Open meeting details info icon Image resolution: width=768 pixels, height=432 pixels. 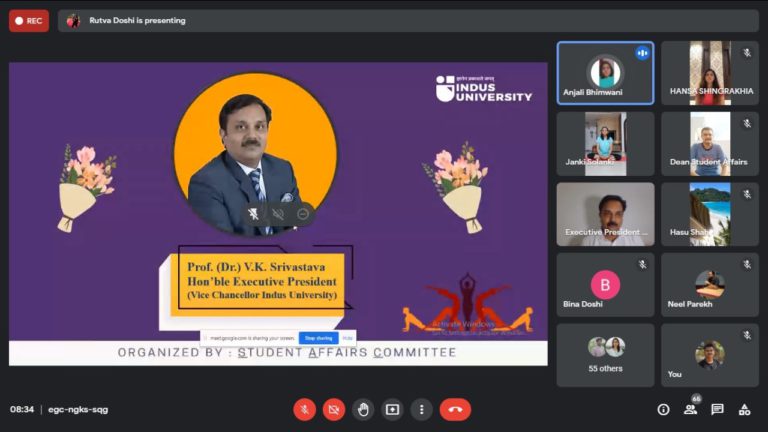[663, 409]
